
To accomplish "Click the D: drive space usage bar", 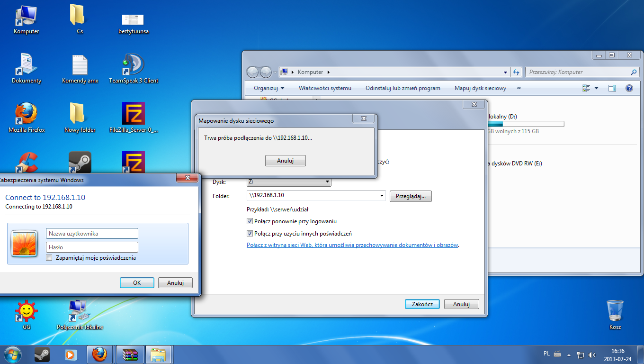I will [x=526, y=124].
